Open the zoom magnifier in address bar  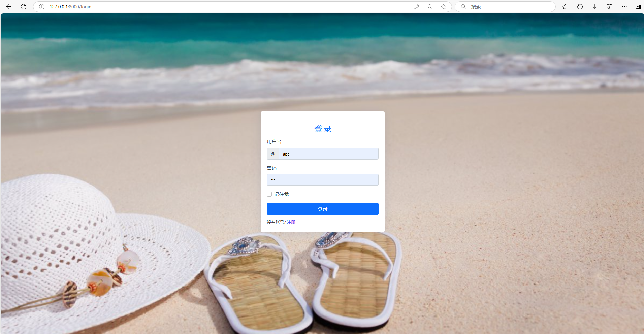430,7
